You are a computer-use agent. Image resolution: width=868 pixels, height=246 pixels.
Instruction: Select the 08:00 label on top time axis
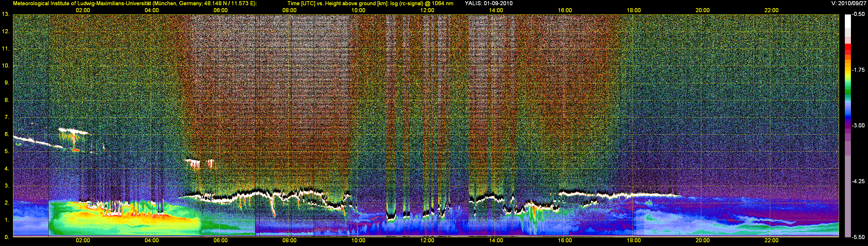[x=289, y=10]
